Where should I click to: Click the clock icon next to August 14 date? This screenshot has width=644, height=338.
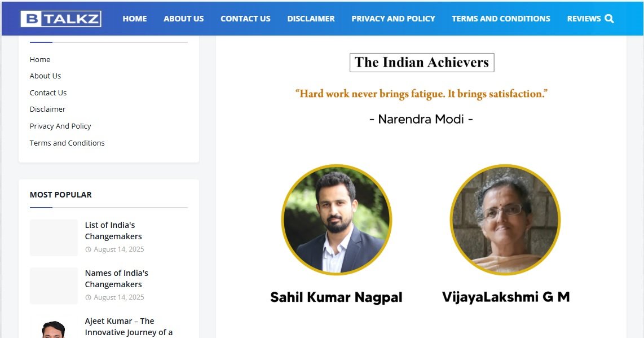pos(89,249)
